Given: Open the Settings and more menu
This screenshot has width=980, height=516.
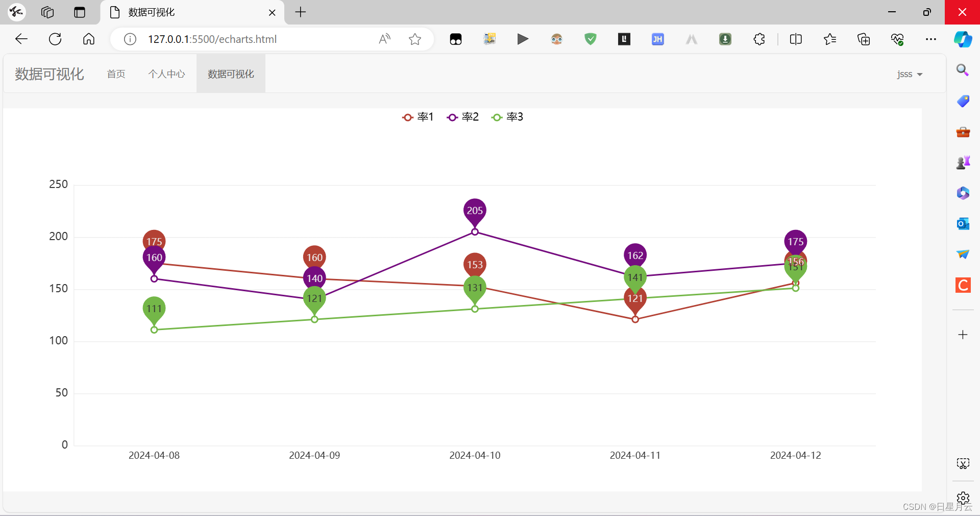Looking at the screenshot, I should tap(931, 39).
